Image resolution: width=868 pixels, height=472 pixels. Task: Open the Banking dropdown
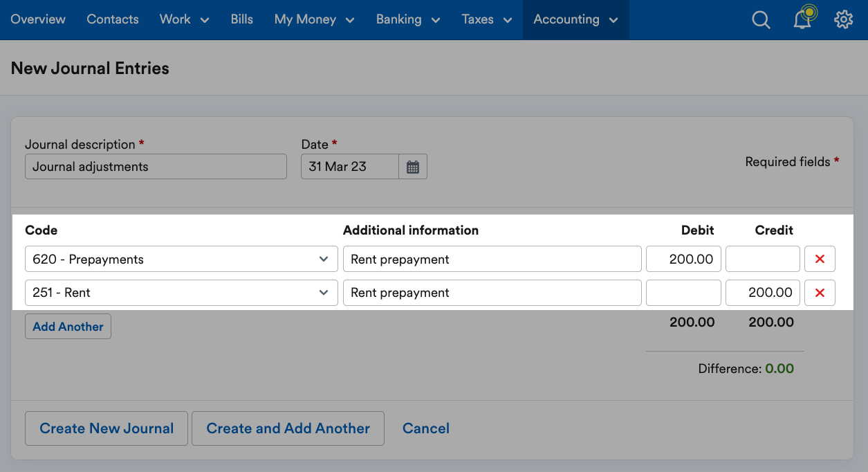pos(407,19)
